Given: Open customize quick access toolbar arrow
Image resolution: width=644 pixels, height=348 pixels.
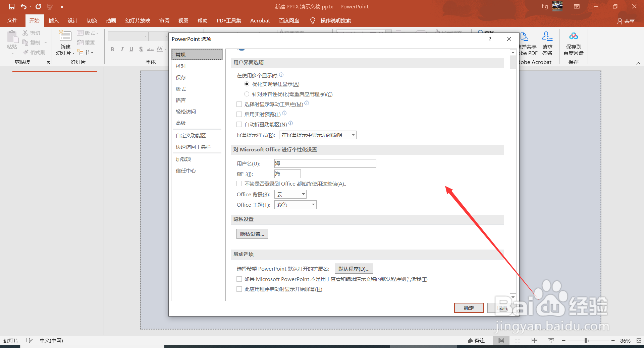Looking at the screenshot, I should [x=62, y=7].
